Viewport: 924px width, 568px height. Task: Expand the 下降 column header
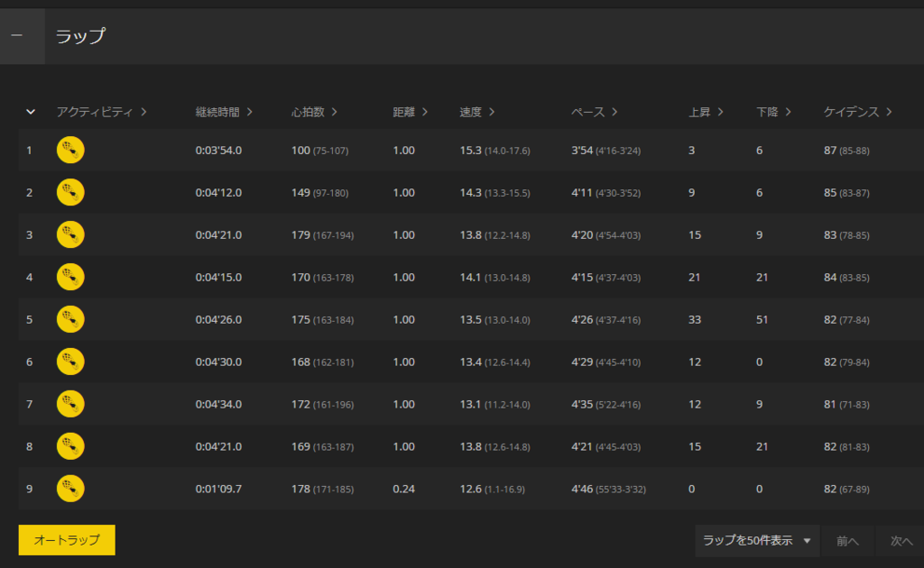773,112
